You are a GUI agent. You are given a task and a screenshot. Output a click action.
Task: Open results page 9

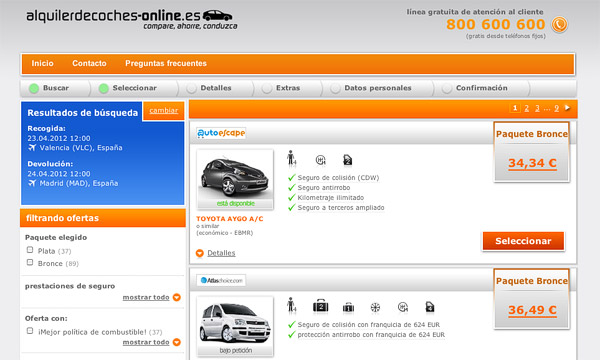click(556, 108)
